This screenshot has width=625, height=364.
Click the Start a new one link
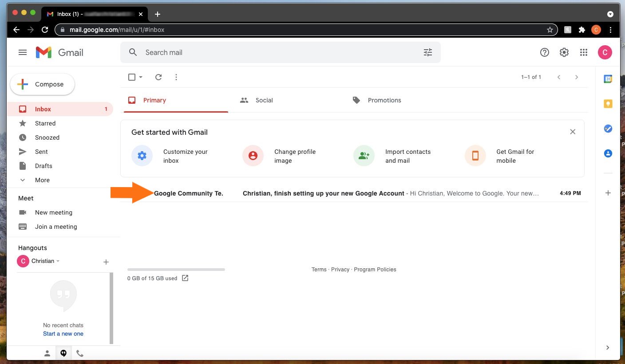pyautogui.click(x=63, y=334)
